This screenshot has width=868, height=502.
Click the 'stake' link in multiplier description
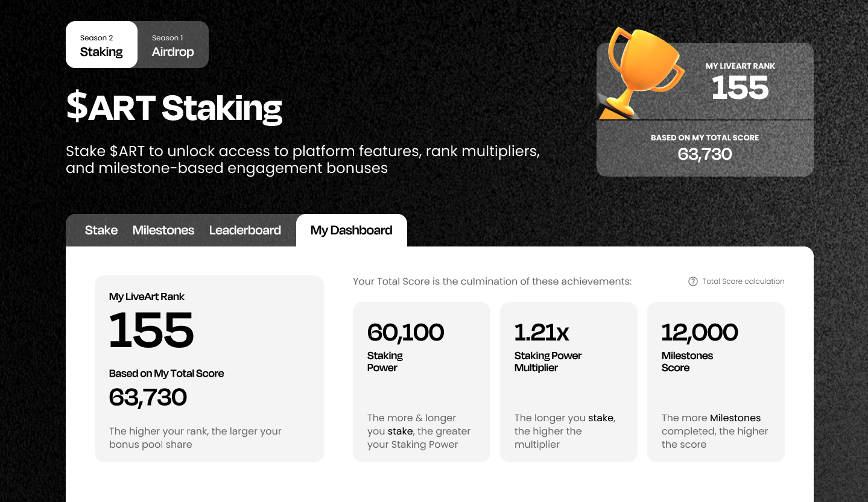click(601, 418)
